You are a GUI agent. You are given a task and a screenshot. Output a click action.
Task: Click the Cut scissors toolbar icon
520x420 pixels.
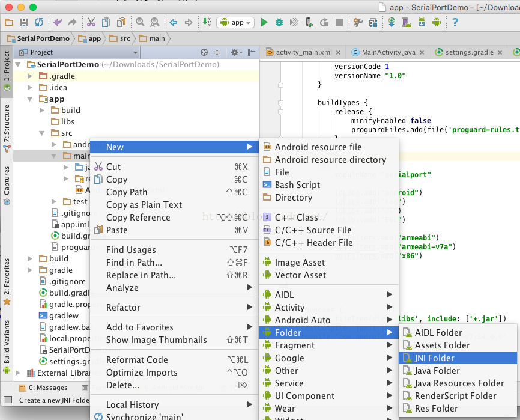[91, 22]
